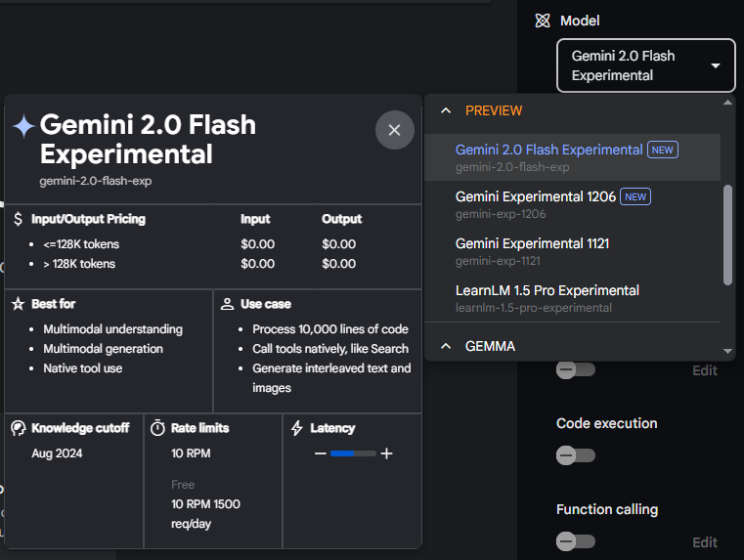Click the Aug 2024 knowledge cutoff value
The image size is (744, 560).
coord(57,453)
